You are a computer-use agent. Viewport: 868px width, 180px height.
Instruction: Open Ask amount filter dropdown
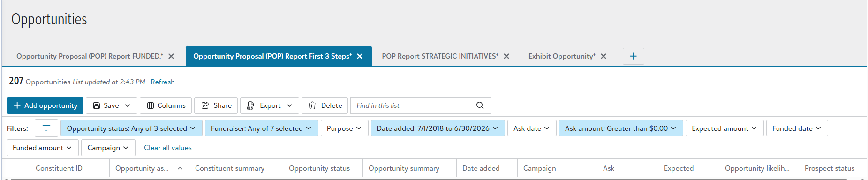(621, 128)
